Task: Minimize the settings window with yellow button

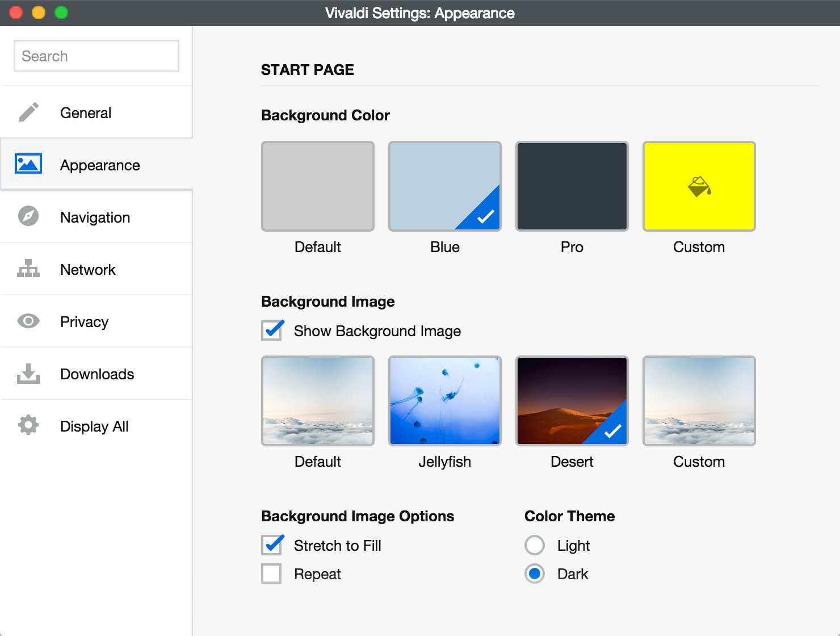Action: tap(39, 12)
